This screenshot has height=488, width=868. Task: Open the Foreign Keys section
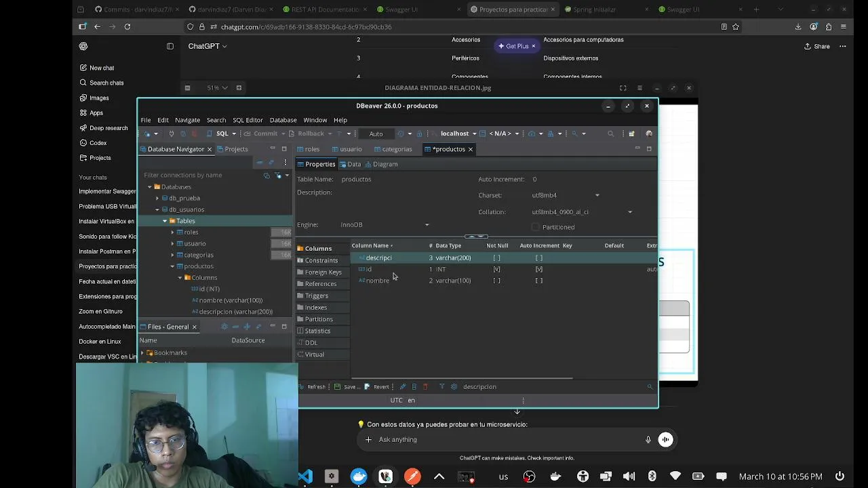point(323,272)
